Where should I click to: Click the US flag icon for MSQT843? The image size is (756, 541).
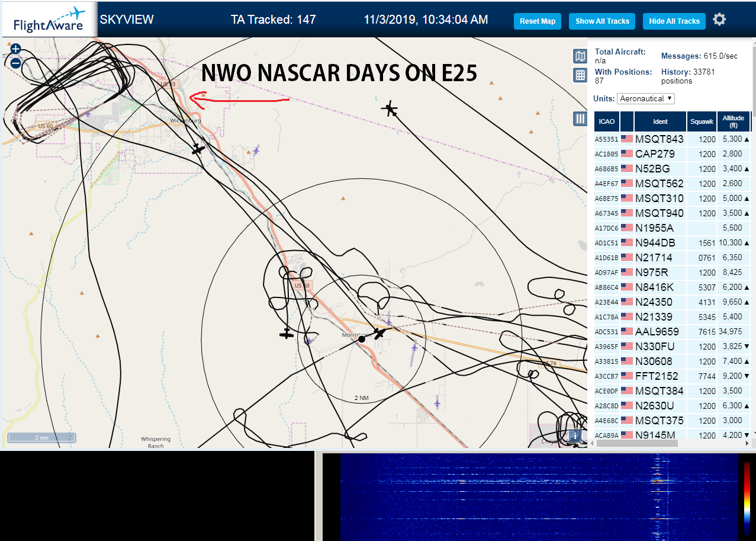[x=626, y=139]
